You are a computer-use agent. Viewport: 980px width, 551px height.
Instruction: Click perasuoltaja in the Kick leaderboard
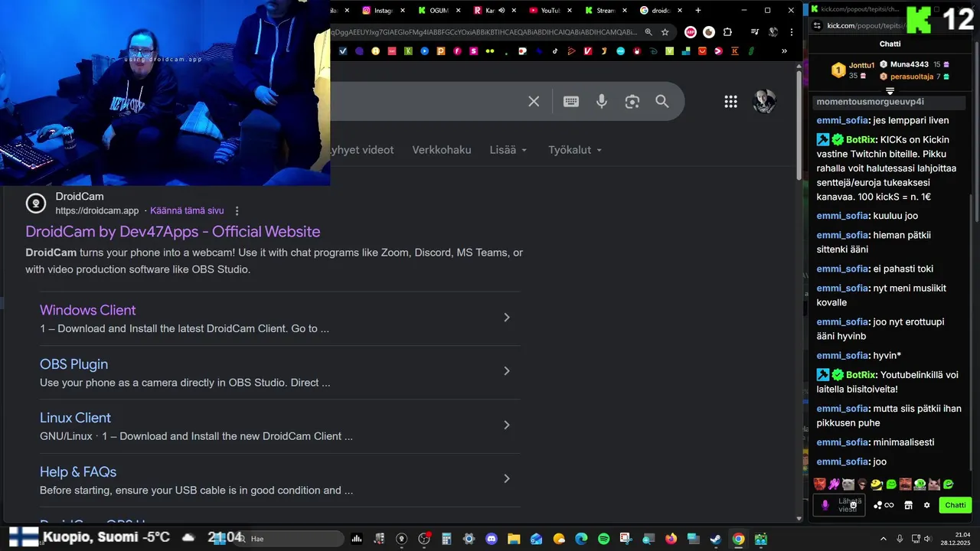[x=912, y=77]
